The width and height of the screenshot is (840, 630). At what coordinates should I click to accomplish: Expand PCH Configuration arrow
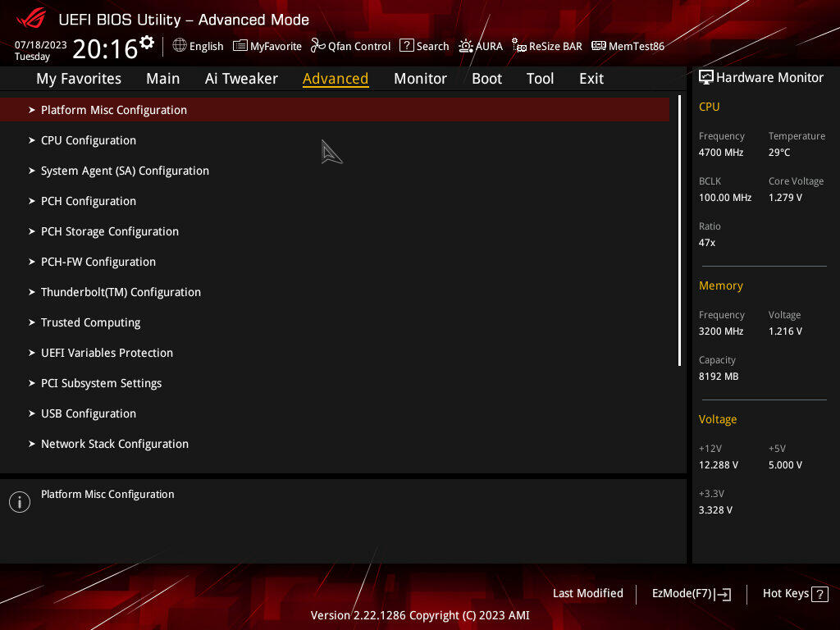tap(32, 201)
